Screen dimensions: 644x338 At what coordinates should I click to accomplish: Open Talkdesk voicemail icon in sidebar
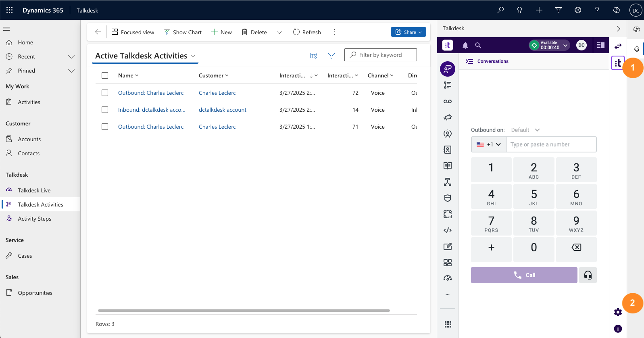pos(448,101)
